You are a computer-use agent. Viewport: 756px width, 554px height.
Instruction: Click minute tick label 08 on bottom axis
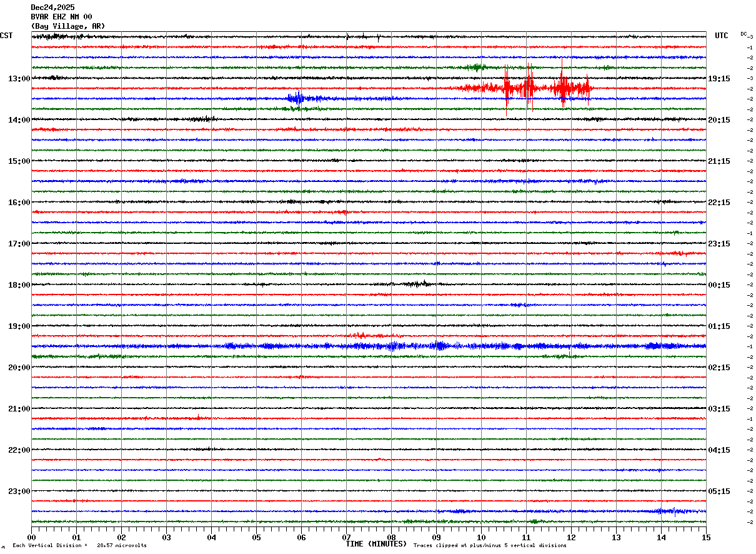tap(391, 537)
